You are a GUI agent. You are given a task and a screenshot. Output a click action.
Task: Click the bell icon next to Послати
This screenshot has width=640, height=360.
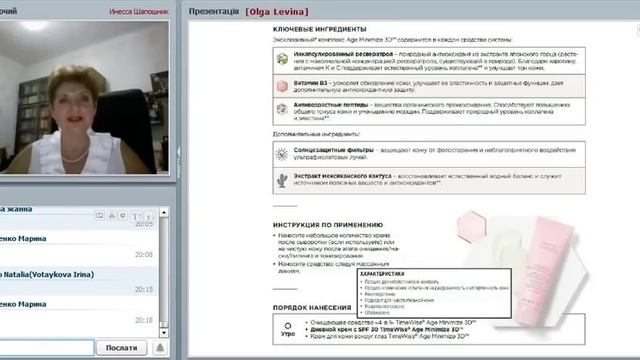[160, 348]
